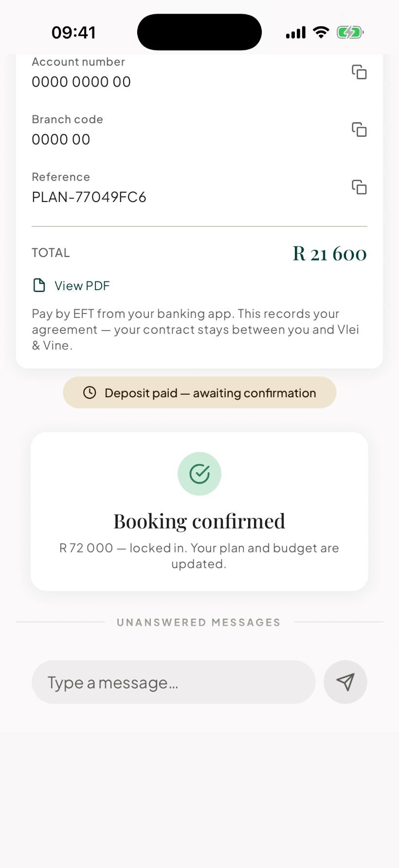399x868 pixels.
Task: Tap the Unanswered Messages divider label
Action: coord(199,622)
